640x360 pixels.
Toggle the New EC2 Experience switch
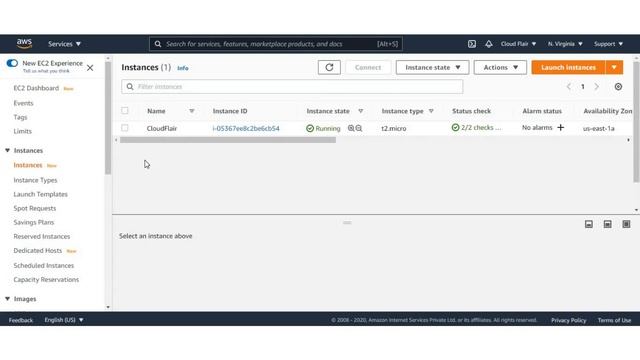12,63
